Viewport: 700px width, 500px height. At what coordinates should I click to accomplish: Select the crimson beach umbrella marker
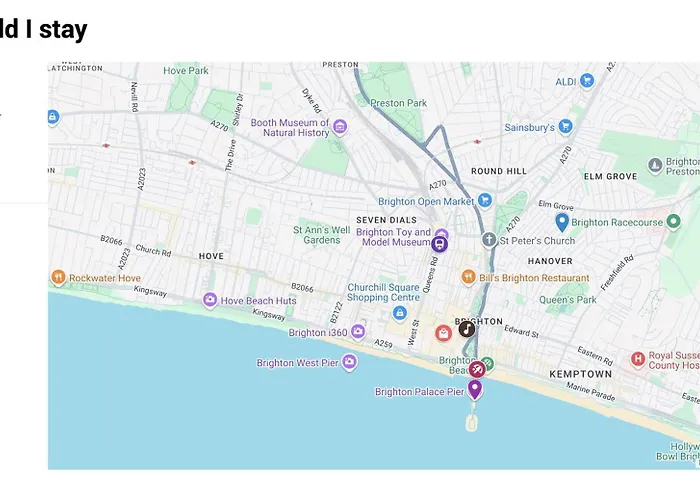pos(477,369)
